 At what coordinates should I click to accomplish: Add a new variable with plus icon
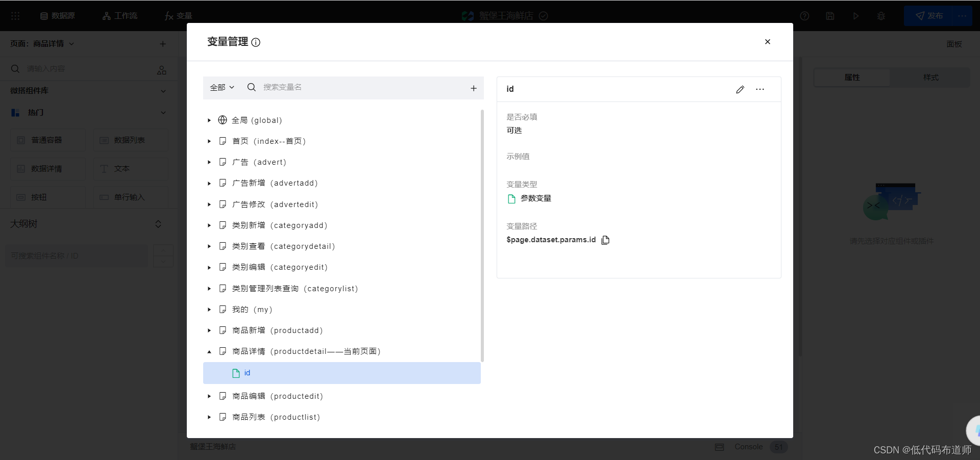pyautogui.click(x=474, y=88)
